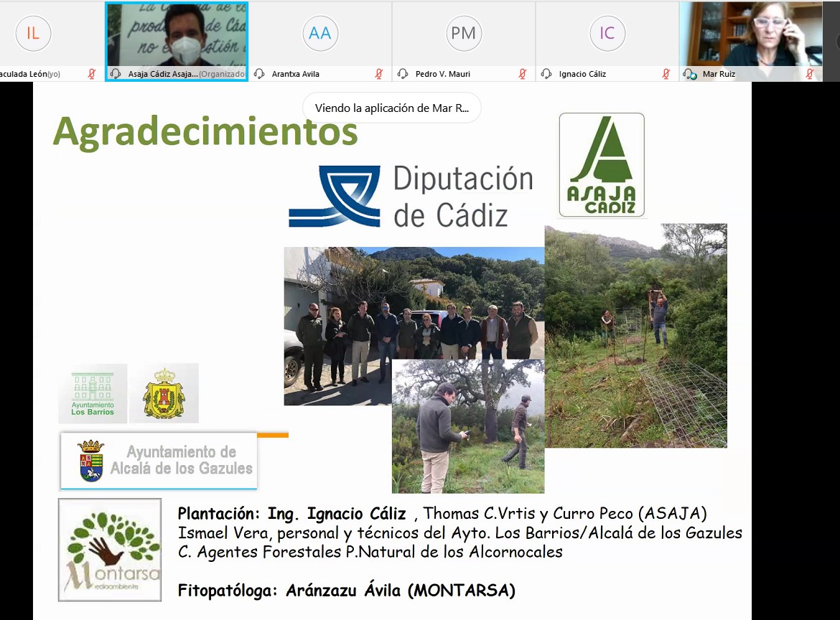Click headset icon beside Arantxa Avila
This screenshot has height=620, width=840.
tap(259, 74)
